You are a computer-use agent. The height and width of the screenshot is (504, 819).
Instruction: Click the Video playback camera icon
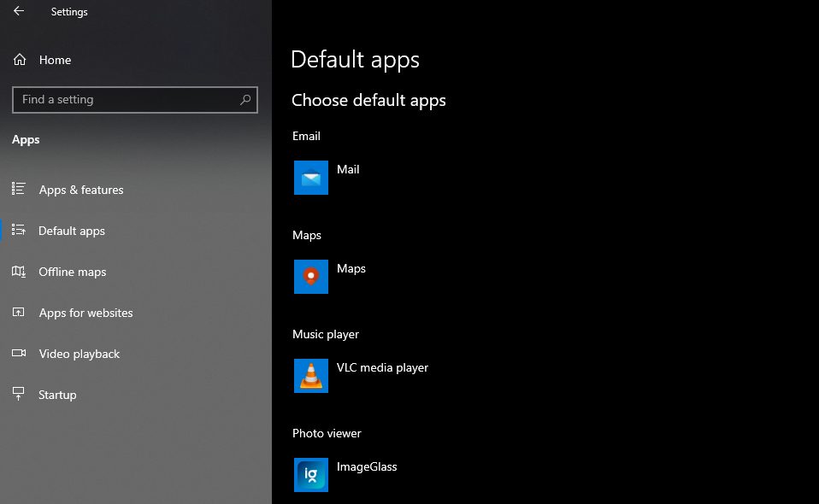18,354
